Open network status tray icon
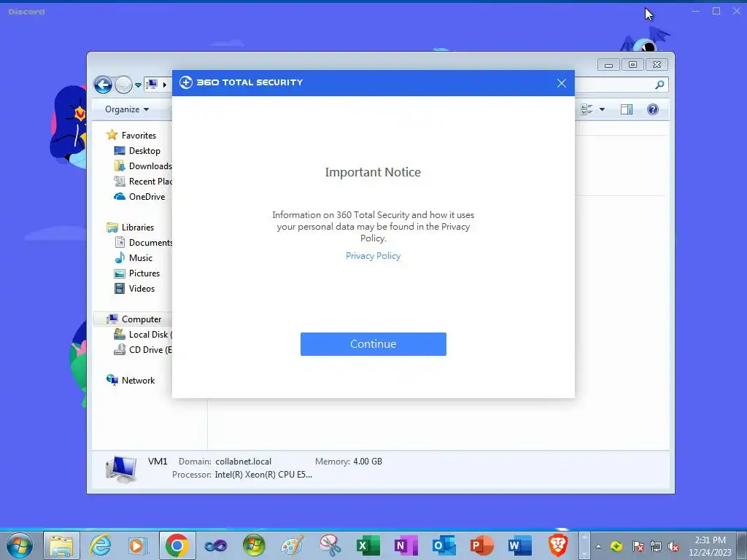Screen dimensions: 747x560 coord(656,546)
